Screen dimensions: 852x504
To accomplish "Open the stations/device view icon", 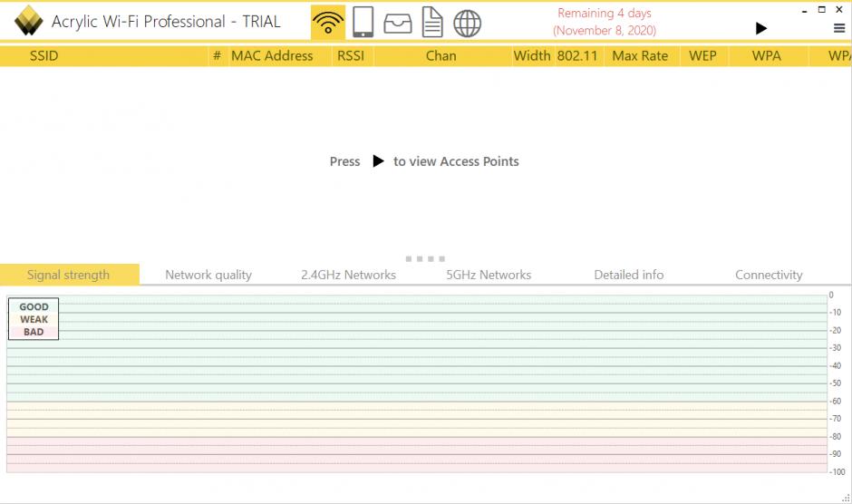I will (x=363, y=23).
